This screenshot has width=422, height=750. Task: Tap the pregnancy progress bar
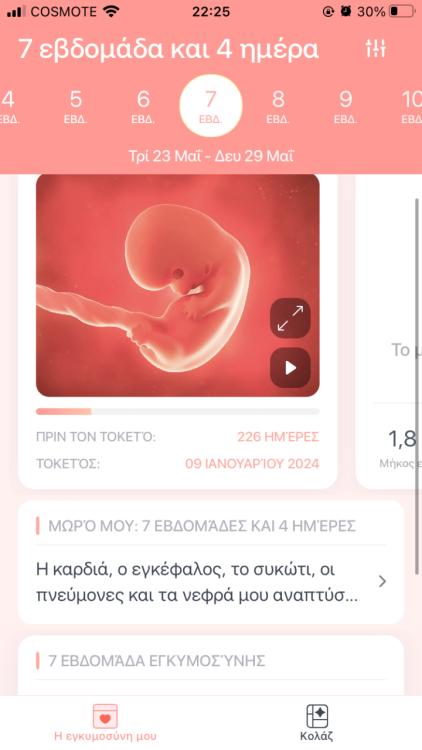coord(178,411)
